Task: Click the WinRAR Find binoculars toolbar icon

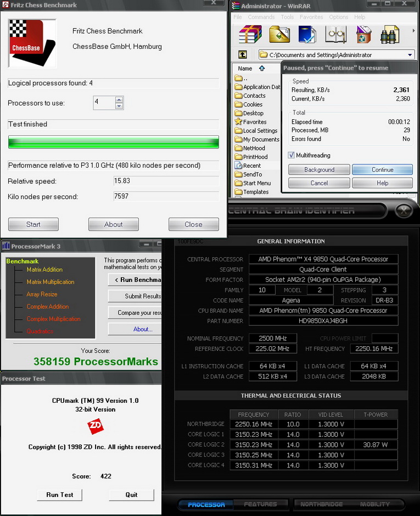Action: [390, 34]
